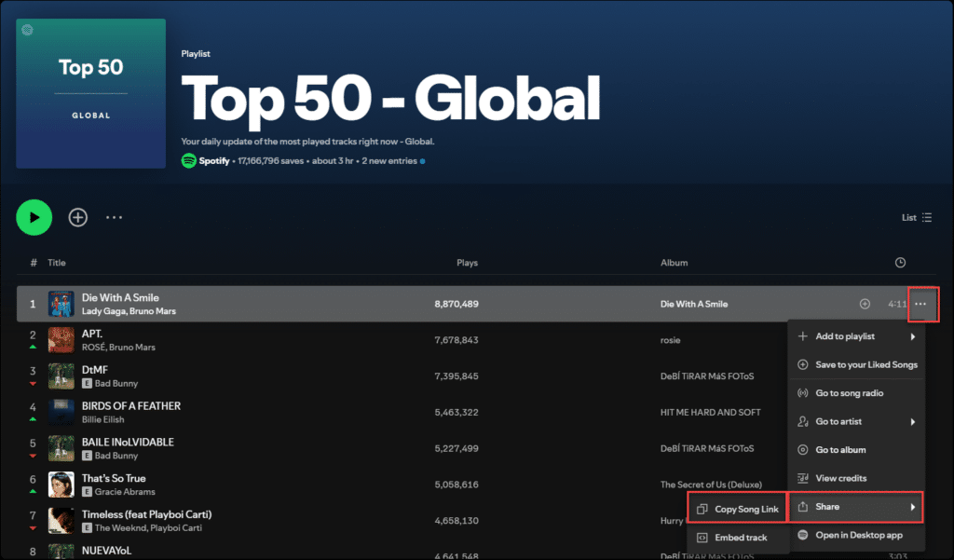
Task: Play the Top 50 Global playlist
Action: pyautogui.click(x=34, y=217)
